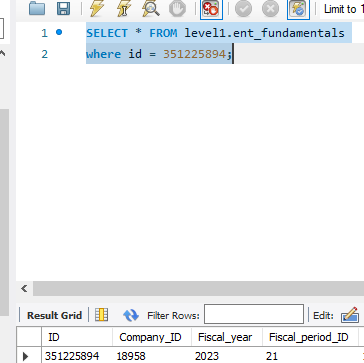Open the Limit to rows dropdown
Image resolution: width=364 pixels, height=363 pixels.
342,9
